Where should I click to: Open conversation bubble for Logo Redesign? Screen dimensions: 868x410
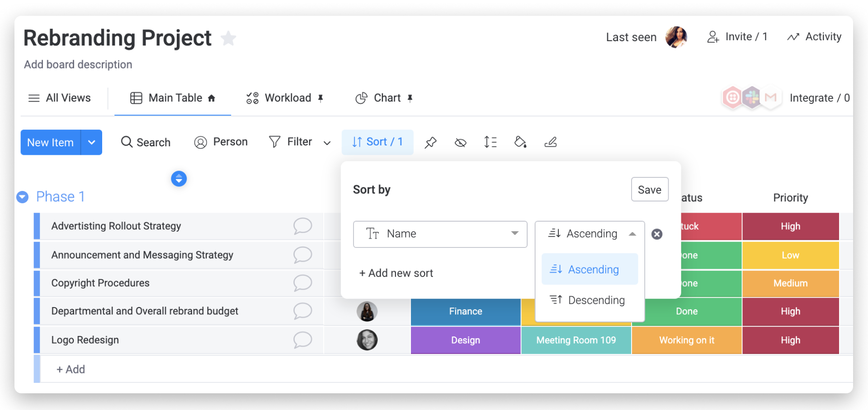point(302,340)
